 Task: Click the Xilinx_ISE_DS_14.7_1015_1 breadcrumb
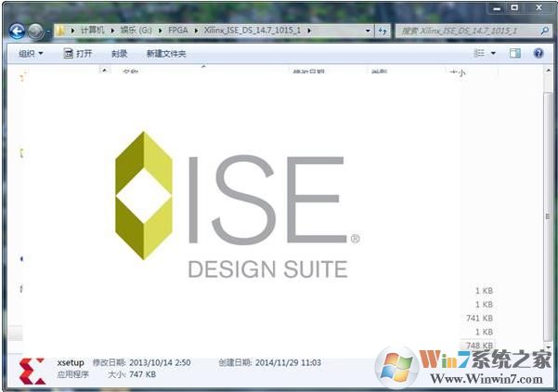pyautogui.click(x=253, y=31)
